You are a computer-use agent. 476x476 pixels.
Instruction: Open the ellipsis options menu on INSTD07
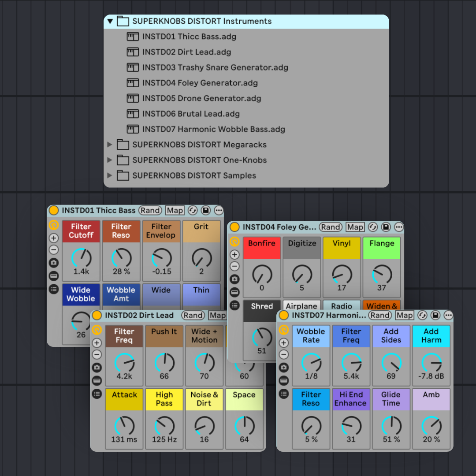(x=448, y=316)
